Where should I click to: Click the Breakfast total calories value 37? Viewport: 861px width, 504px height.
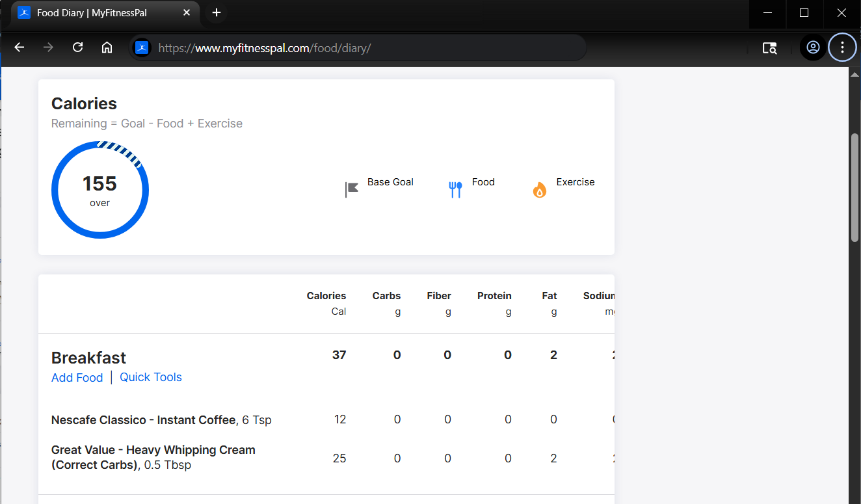pyautogui.click(x=339, y=355)
